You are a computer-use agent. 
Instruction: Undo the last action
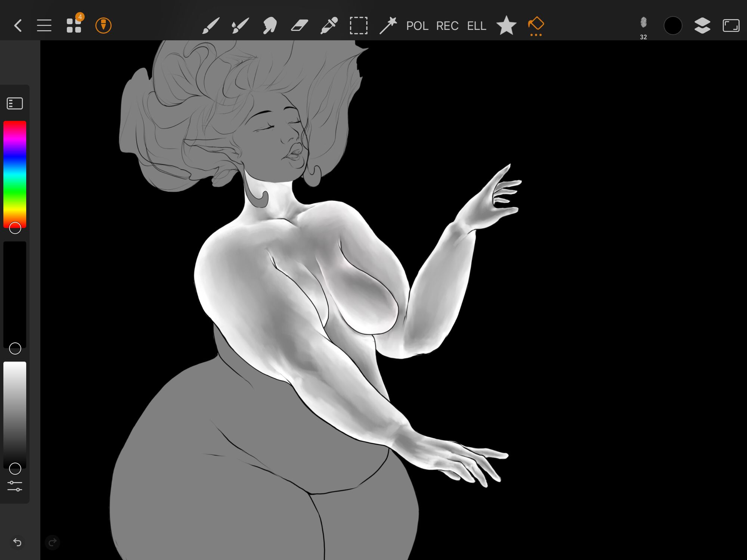click(x=17, y=542)
